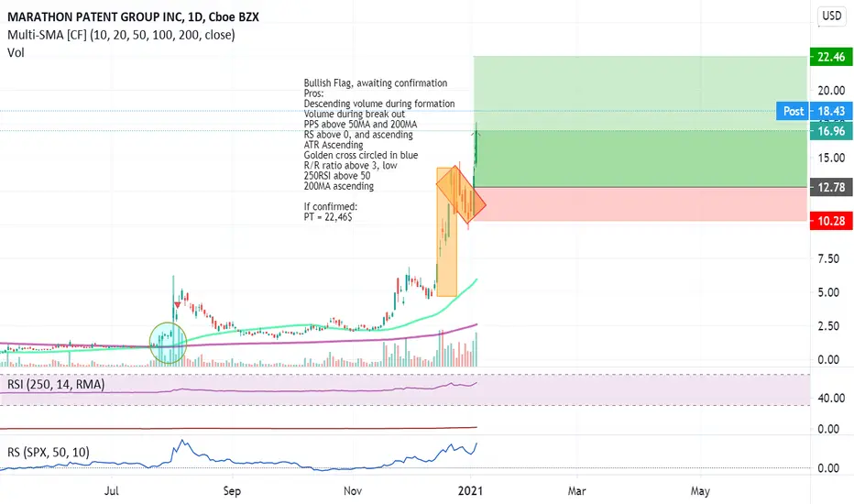The width and height of the screenshot is (854, 504).
Task: Click the green profit zone of the long position
Action: (640, 122)
